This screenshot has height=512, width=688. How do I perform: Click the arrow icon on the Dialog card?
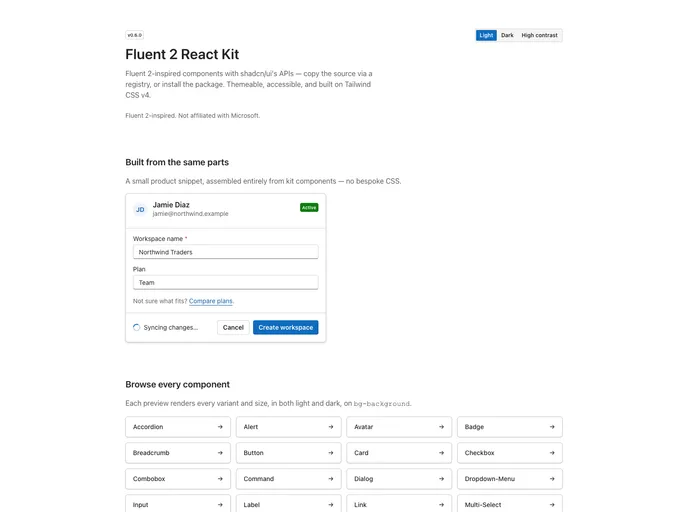(x=441, y=479)
